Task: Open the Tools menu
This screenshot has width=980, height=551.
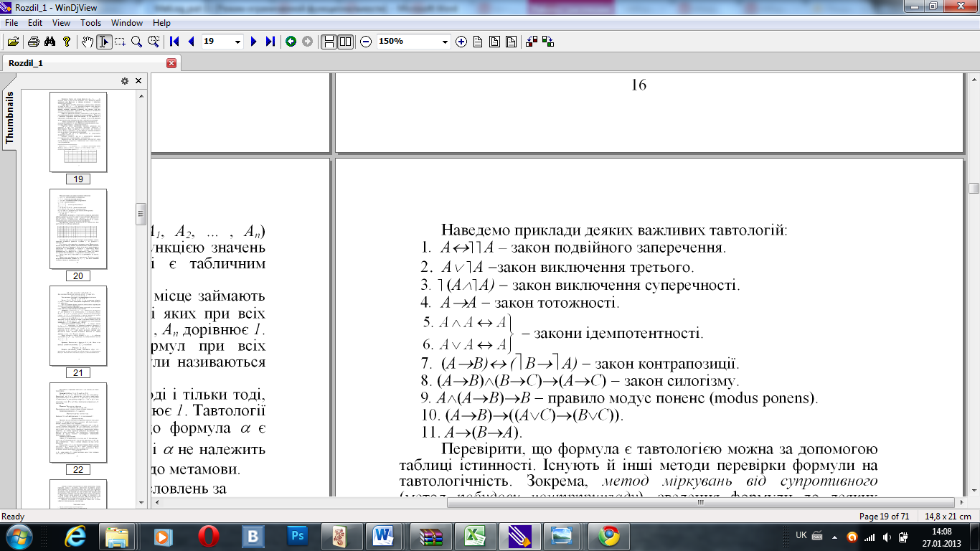Action: pos(90,23)
